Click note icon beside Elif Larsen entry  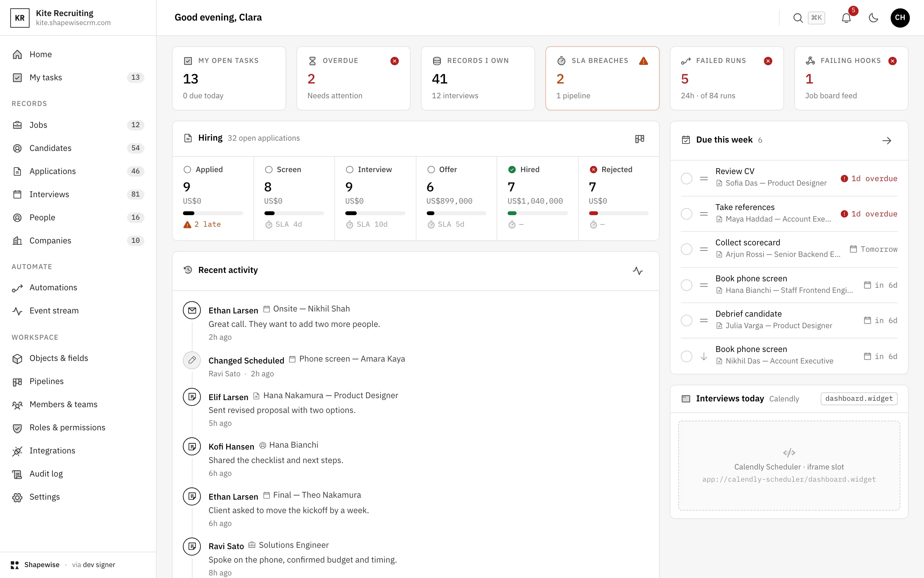click(192, 397)
